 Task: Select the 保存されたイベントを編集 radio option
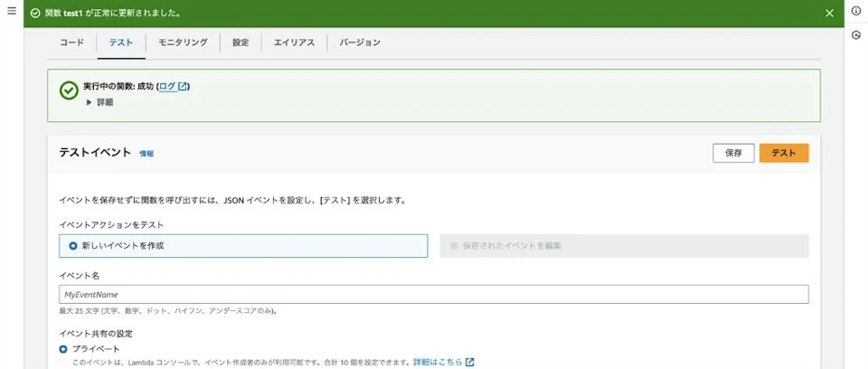click(454, 246)
